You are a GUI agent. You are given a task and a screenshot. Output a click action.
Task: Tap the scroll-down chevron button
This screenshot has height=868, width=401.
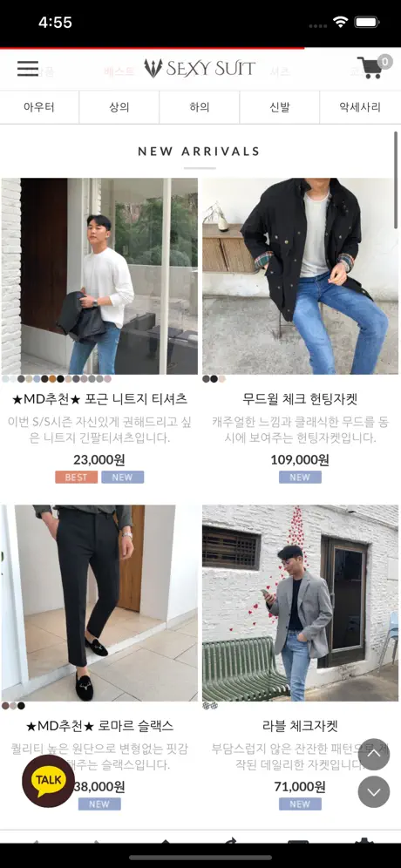[x=374, y=791]
